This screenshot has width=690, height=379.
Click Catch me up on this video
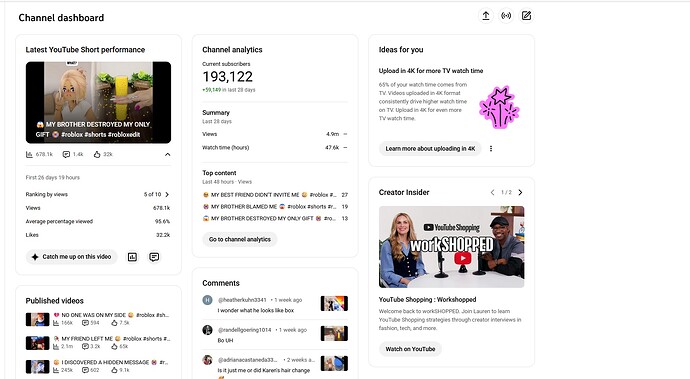[72, 257]
